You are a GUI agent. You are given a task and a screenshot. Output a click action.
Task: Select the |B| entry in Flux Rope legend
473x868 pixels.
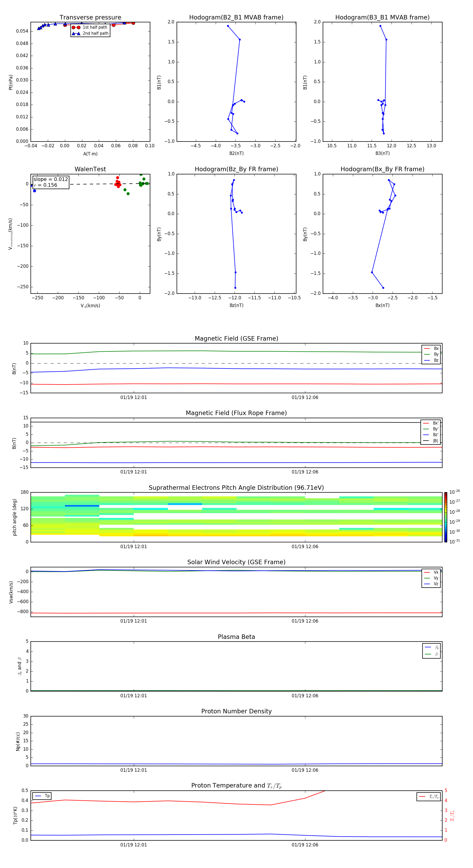click(431, 441)
